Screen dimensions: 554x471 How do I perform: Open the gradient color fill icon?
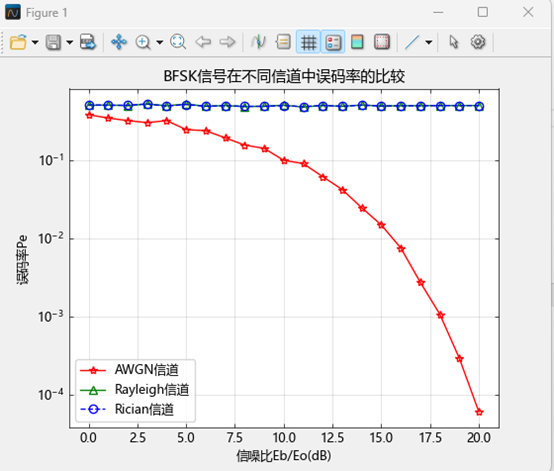click(x=357, y=42)
